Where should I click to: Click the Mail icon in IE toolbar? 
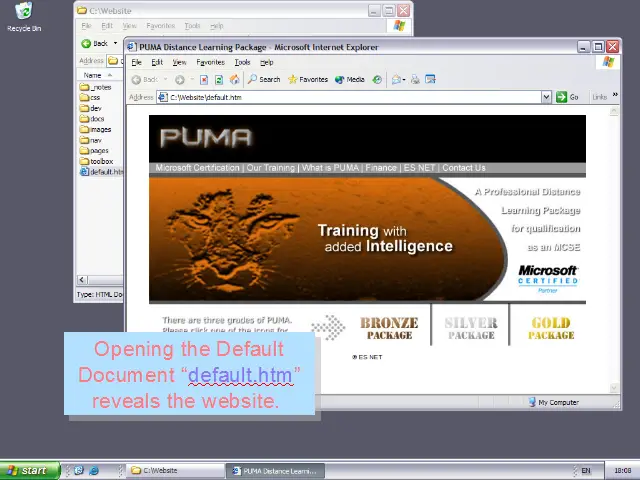396,80
